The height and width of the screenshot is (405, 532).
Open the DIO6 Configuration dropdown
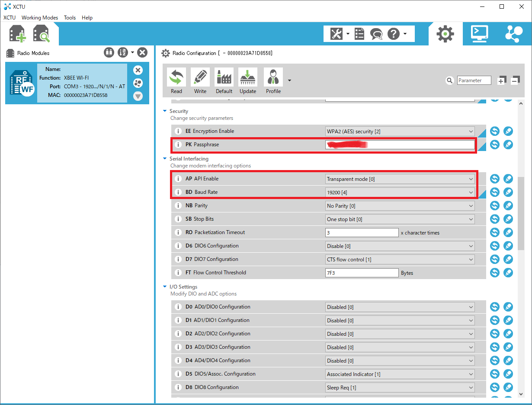[400, 246]
